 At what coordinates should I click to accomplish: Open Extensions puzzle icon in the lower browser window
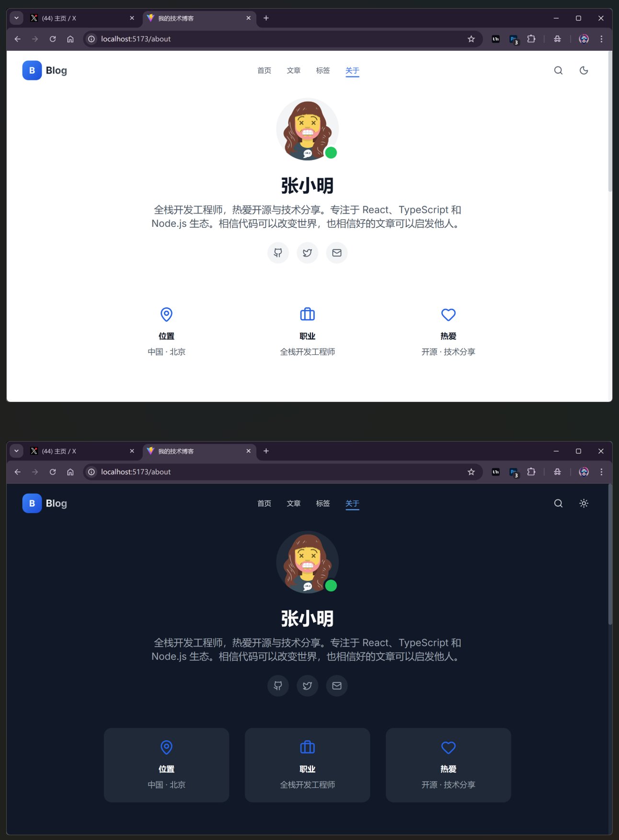click(531, 472)
